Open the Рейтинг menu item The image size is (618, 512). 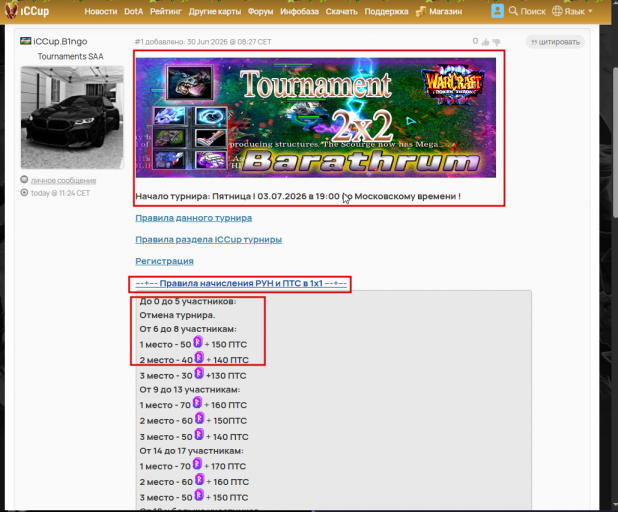166,11
